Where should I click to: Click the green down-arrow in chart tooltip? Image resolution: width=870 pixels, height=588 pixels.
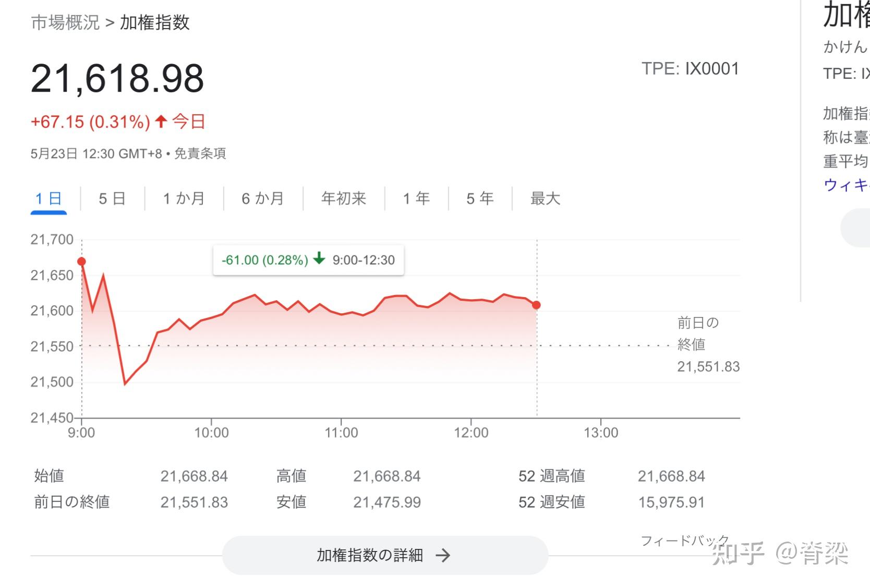[x=319, y=259]
